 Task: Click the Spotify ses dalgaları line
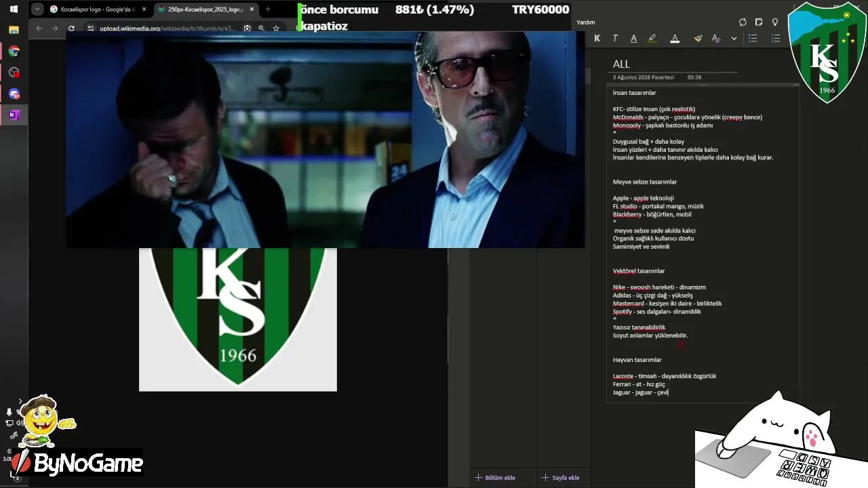657,312
